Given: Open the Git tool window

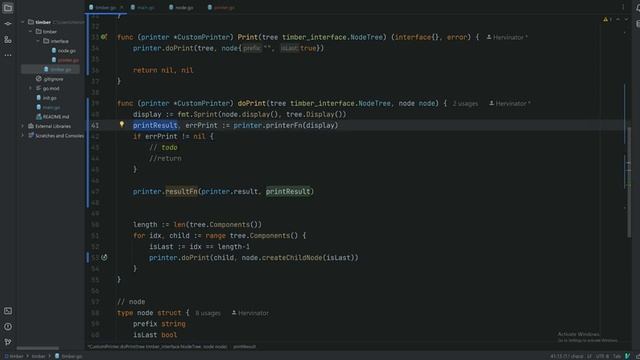Looking at the screenshot, I should pos(8,342).
